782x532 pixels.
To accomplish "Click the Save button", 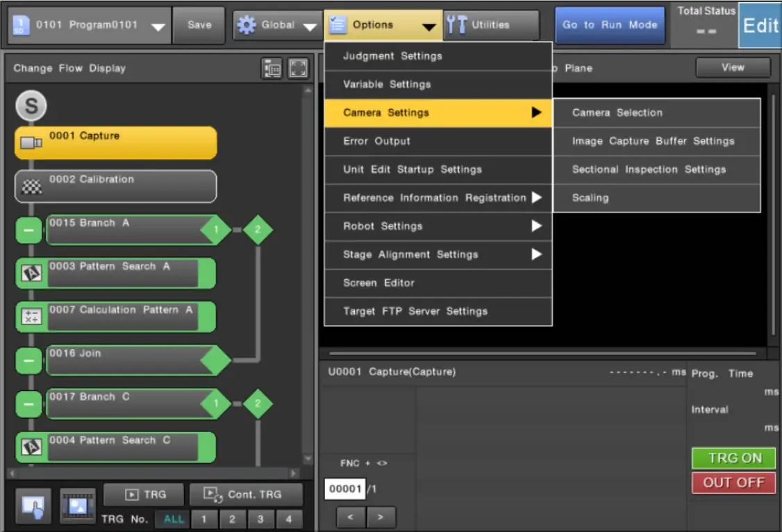I will (199, 25).
